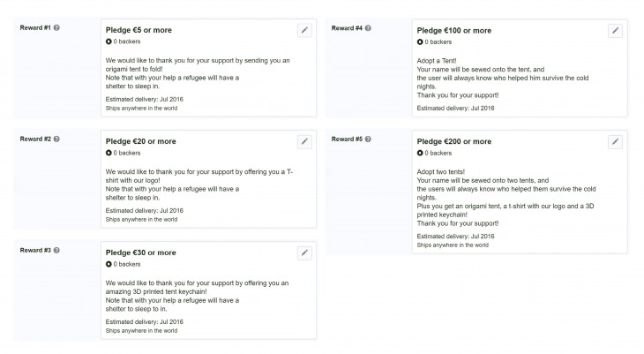The width and height of the screenshot is (644, 354).
Task: Edit the €100 pledge reward
Action: pos(615,30)
